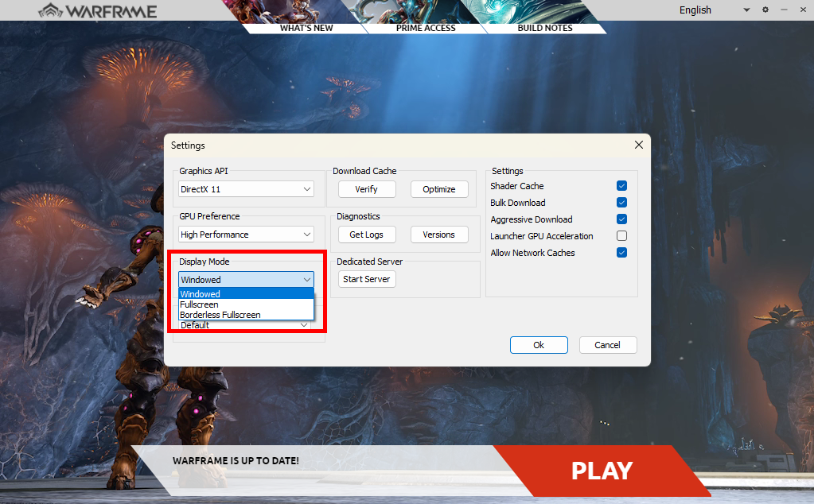Screen dimensions: 814x504
Task: Start the dedicated server
Action: coord(367,279)
